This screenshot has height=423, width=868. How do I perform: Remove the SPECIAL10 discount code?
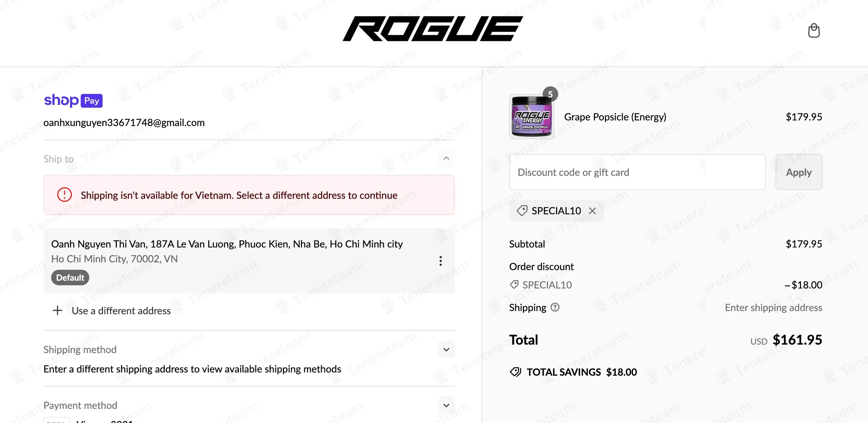click(592, 211)
